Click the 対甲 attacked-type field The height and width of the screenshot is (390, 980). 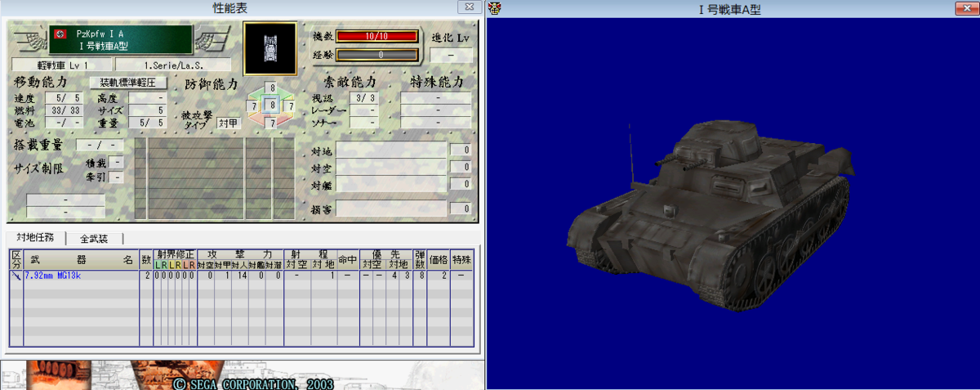tap(227, 123)
